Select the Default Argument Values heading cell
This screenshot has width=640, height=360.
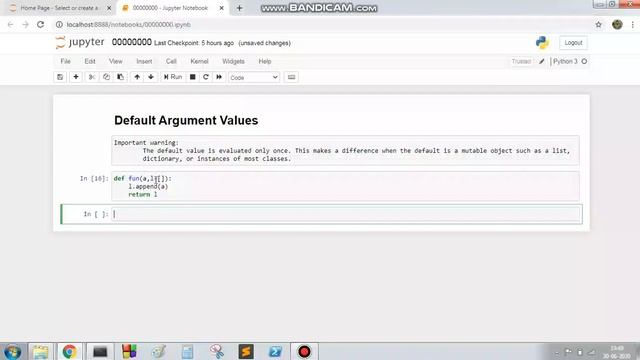[186, 120]
